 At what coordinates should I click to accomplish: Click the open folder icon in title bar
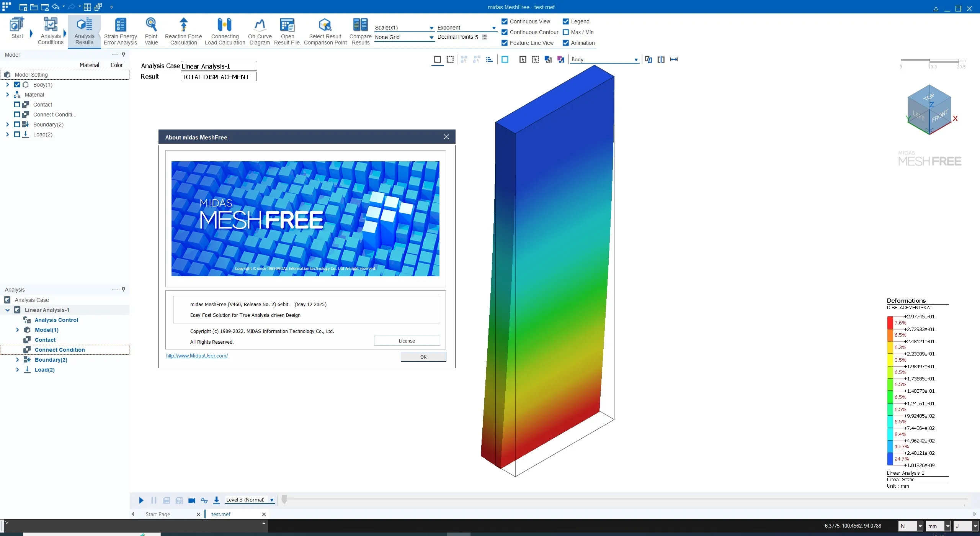tap(34, 7)
